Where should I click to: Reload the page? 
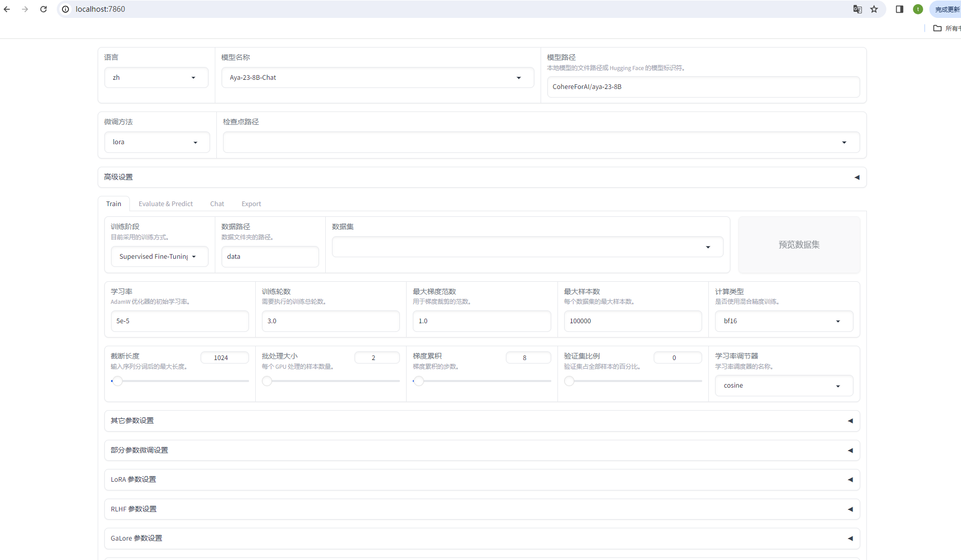(x=43, y=9)
